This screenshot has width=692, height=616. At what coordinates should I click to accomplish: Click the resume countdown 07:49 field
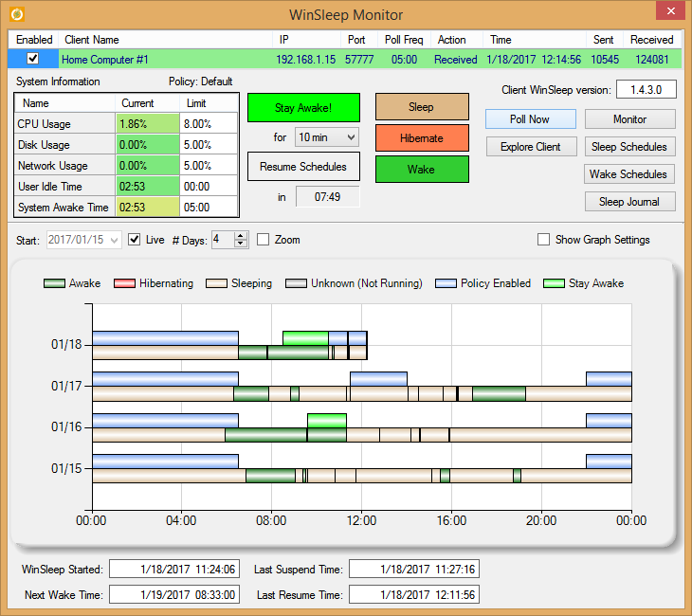coord(327,197)
